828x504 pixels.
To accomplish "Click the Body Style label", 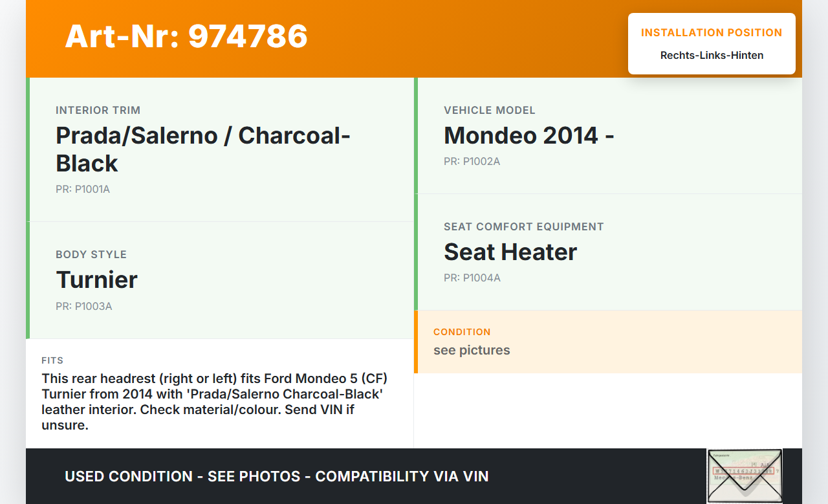I will (x=91, y=254).
